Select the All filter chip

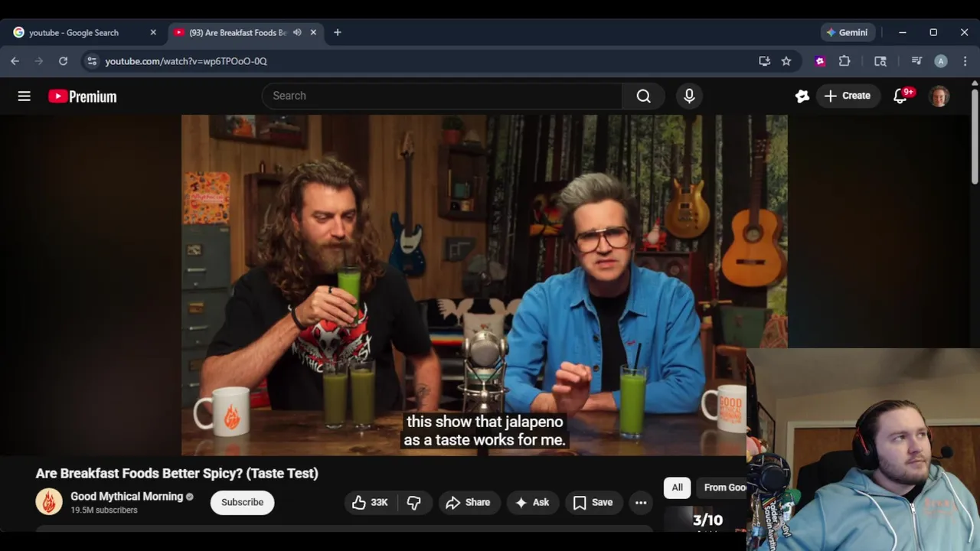[677, 487]
